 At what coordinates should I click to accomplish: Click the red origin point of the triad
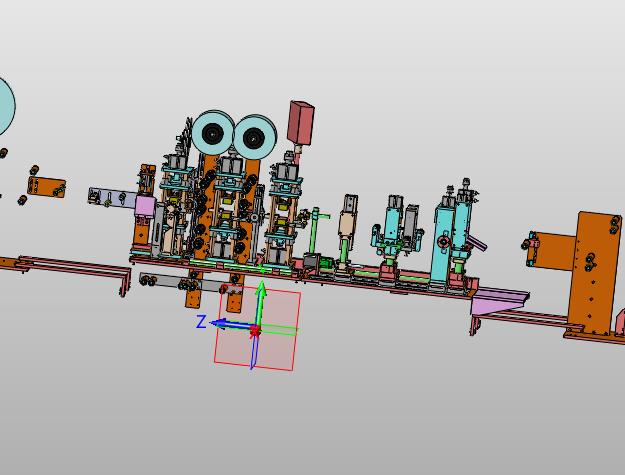point(255,331)
